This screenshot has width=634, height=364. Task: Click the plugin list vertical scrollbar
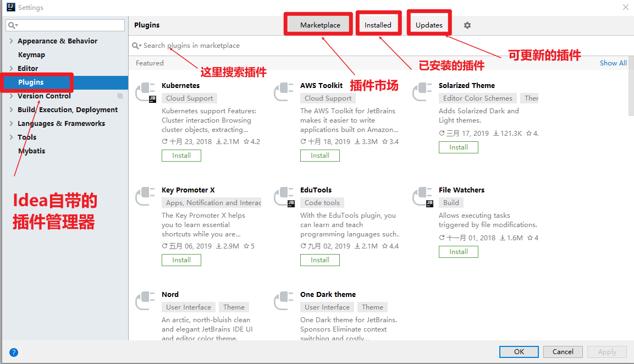click(x=631, y=86)
